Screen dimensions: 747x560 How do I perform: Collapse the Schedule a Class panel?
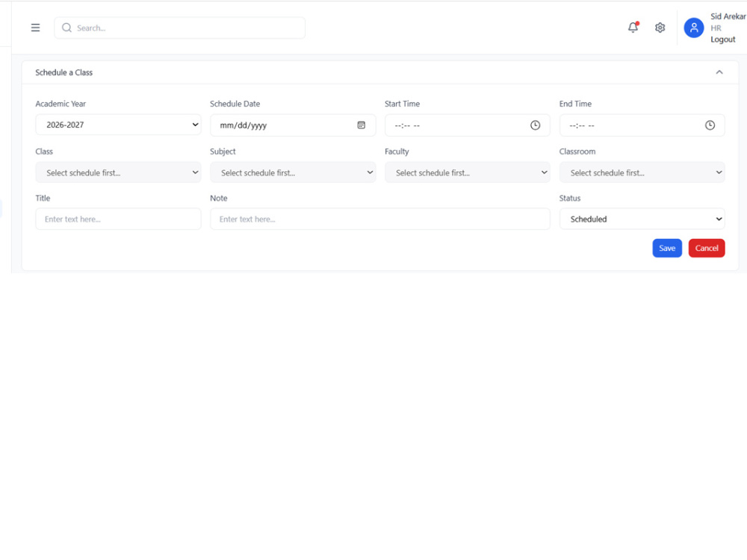pyautogui.click(x=719, y=72)
